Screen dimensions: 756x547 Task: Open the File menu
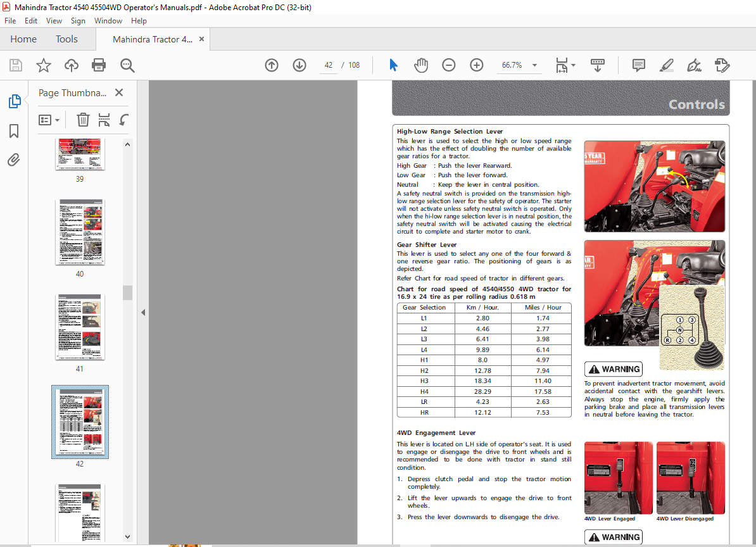coord(10,21)
